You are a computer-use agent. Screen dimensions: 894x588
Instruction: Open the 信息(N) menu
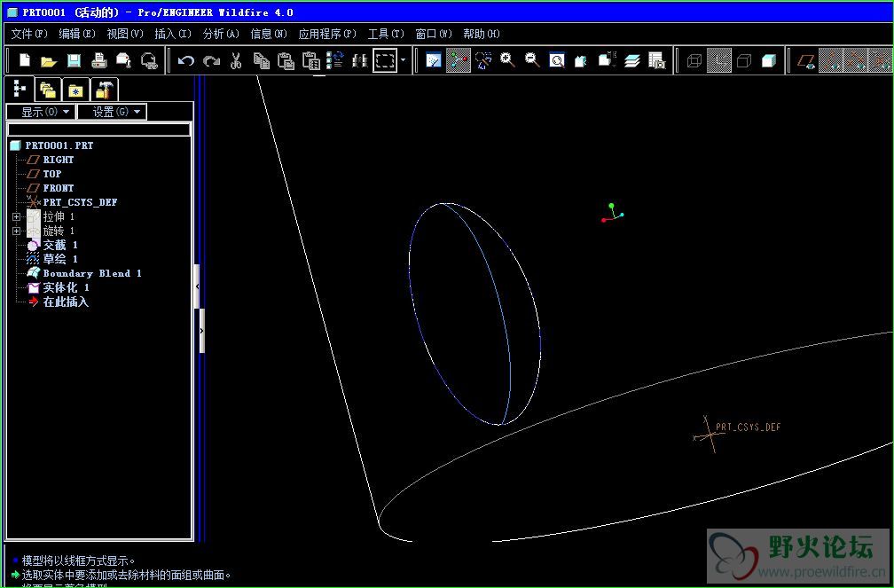(269, 34)
